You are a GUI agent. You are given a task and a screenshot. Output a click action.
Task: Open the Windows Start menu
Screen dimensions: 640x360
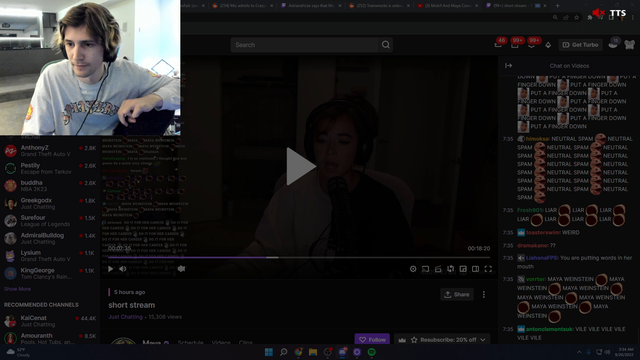pyautogui.click(x=269, y=352)
